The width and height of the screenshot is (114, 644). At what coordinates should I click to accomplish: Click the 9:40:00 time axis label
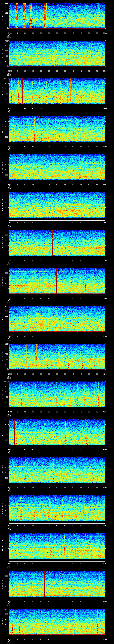(9, 374)
